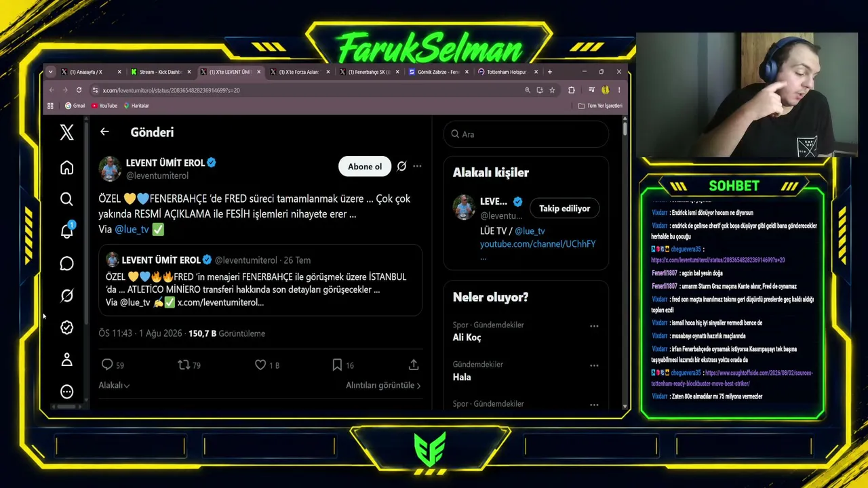Open the LEVENT ÜMİT EROL author avatar
The image size is (868, 488).
coord(111,169)
